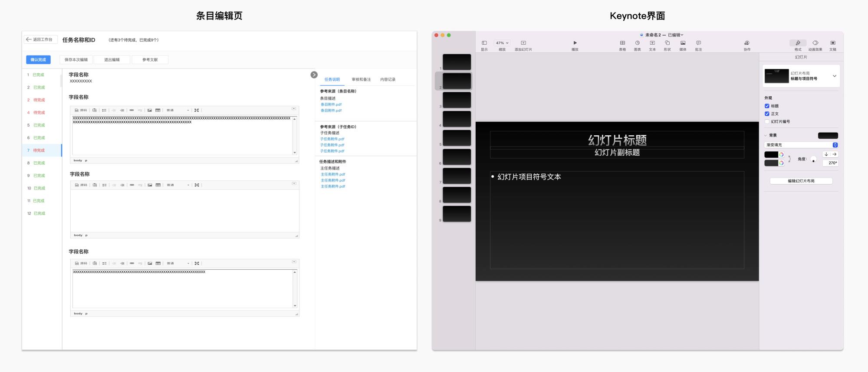868x372 pixels.
Task: Set gradient direction with the down arrow
Action: pos(826,154)
